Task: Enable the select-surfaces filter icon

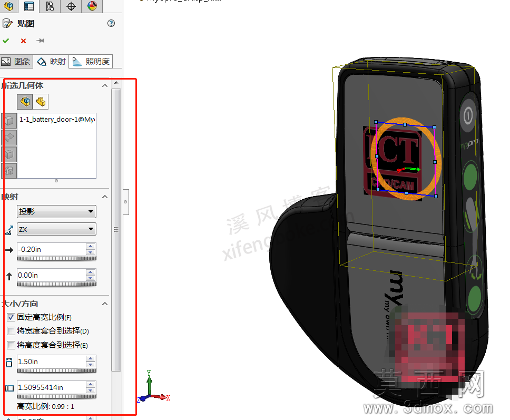Action: 9,138
